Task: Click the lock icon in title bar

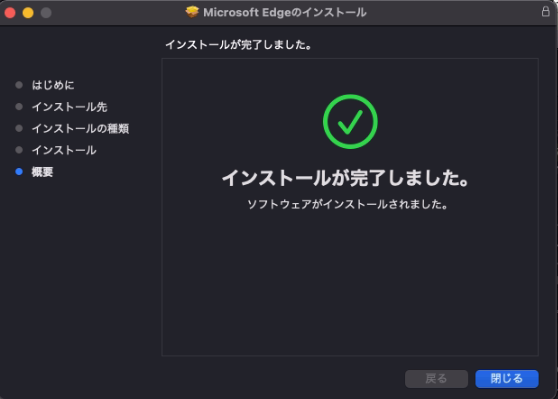Action: pos(546,11)
